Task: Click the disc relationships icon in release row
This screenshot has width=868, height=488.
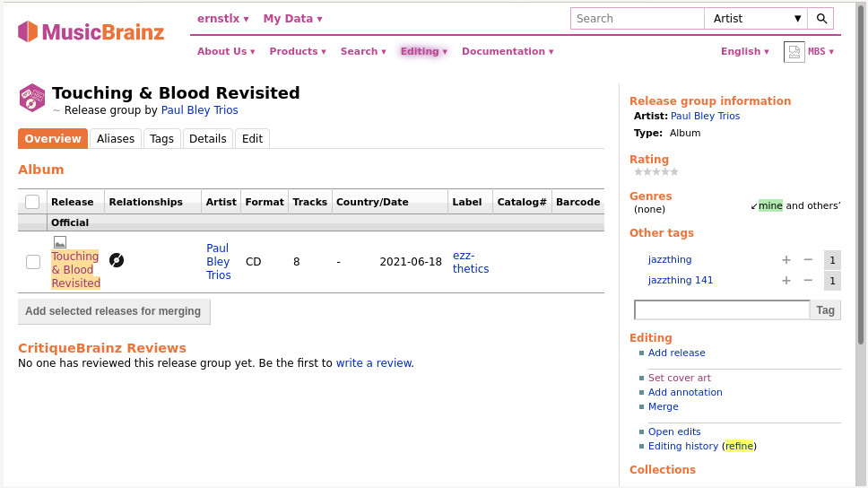Action: tap(117, 260)
